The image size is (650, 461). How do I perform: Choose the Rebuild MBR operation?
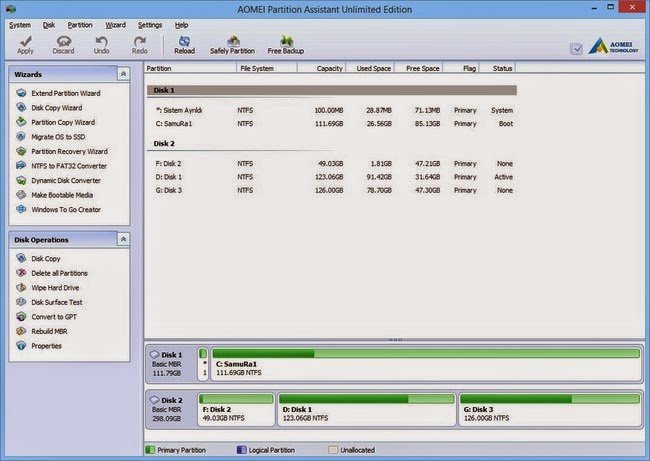tap(49, 331)
